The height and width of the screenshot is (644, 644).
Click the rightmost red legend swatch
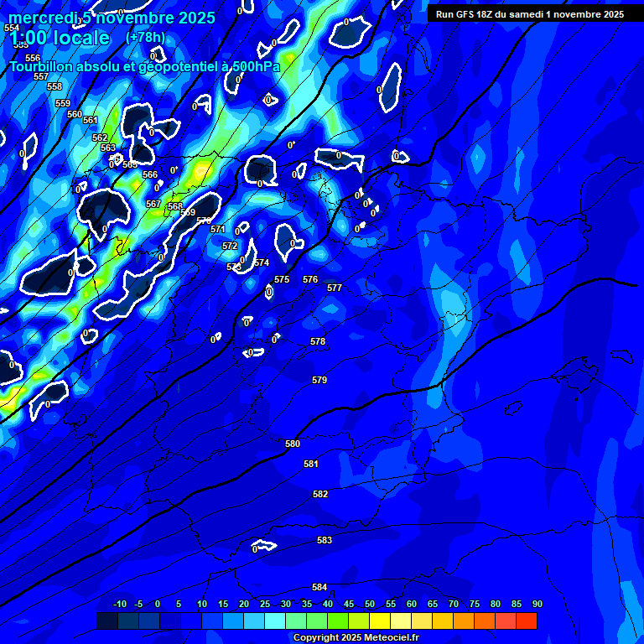(526, 621)
